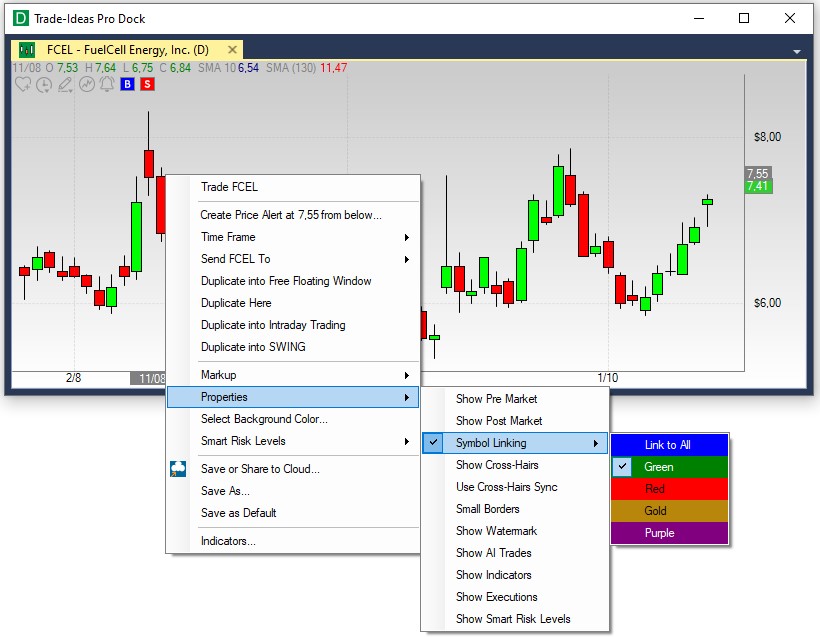The height and width of the screenshot is (637, 820).
Task: Click the last green candlestick on chart
Action: (708, 202)
